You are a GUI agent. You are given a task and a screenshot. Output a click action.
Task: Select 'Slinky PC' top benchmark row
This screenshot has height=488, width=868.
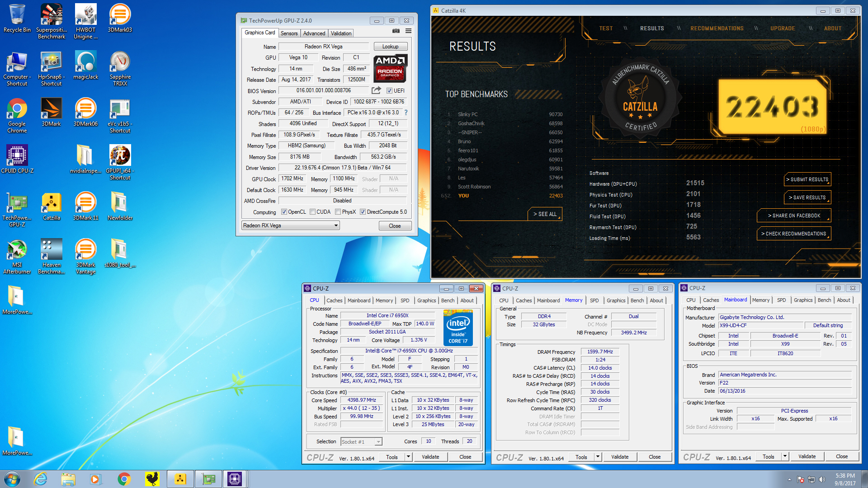(x=505, y=114)
